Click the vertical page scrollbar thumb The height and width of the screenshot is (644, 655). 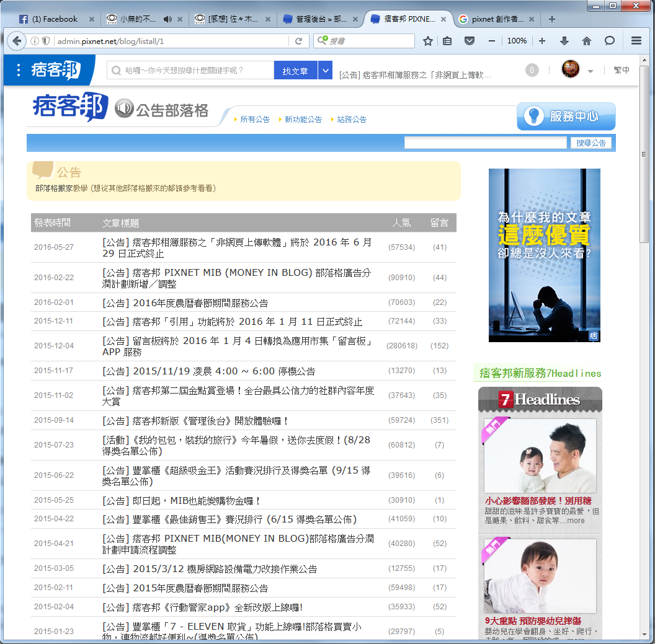click(x=644, y=153)
